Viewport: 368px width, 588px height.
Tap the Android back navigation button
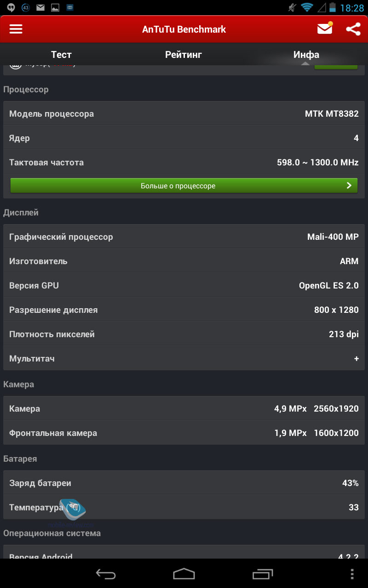(105, 573)
